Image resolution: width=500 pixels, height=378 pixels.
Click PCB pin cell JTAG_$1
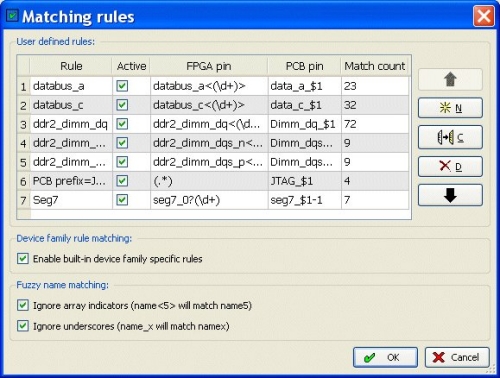point(305,181)
